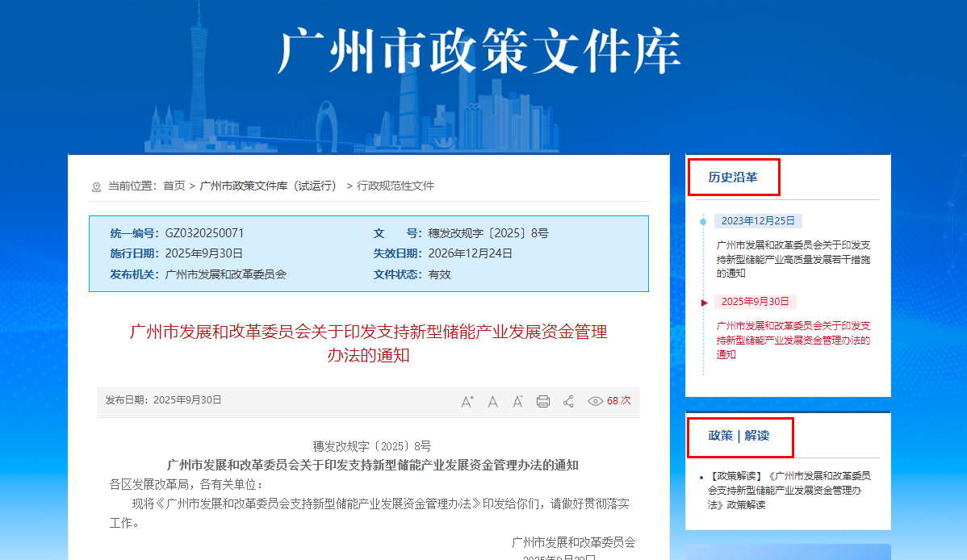This screenshot has width=967, height=560.
Task: Select 行政规范性文件 in the breadcrumb
Action: pos(396,186)
